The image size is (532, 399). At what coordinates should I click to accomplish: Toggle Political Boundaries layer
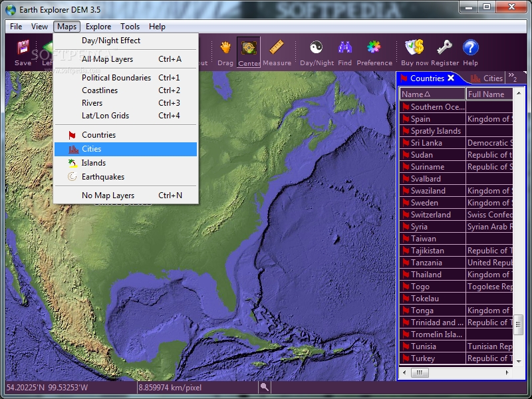(x=126, y=78)
